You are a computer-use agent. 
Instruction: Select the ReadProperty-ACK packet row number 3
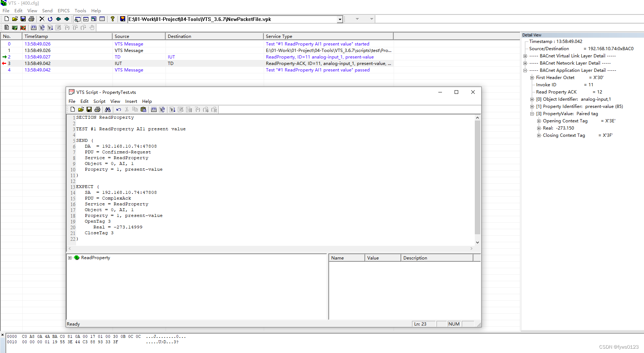[x=197, y=64]
